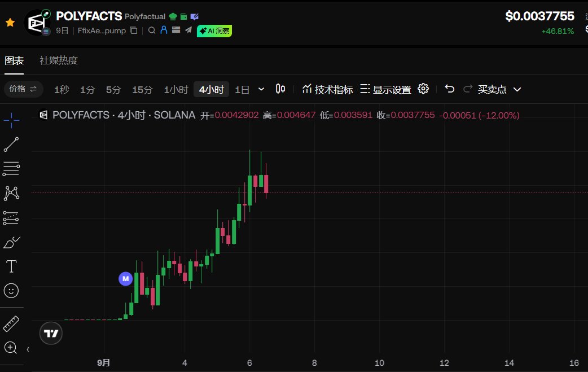Viewport: 588px width, 372px height.
Task: Select the horizontal lines Fibonacci tool
Action: click(11, 169)
